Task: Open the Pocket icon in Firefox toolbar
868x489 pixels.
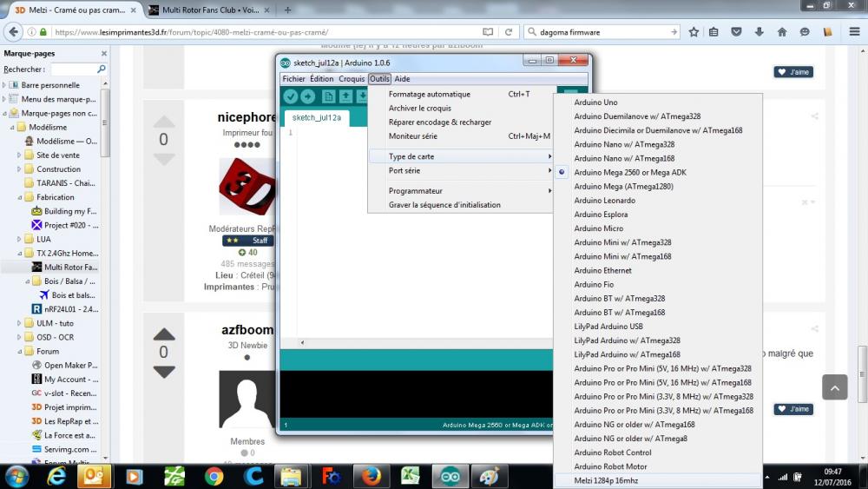Action: point(736,32)
